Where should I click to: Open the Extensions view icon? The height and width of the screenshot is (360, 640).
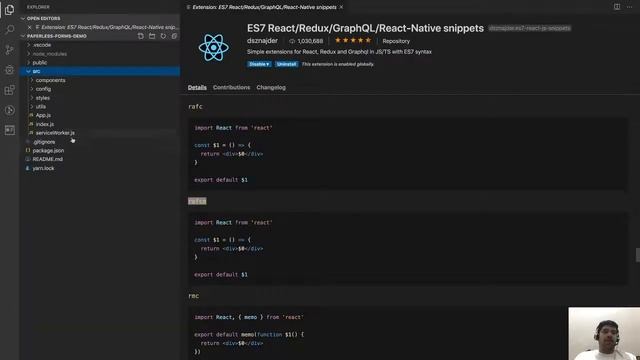(9, 90)
